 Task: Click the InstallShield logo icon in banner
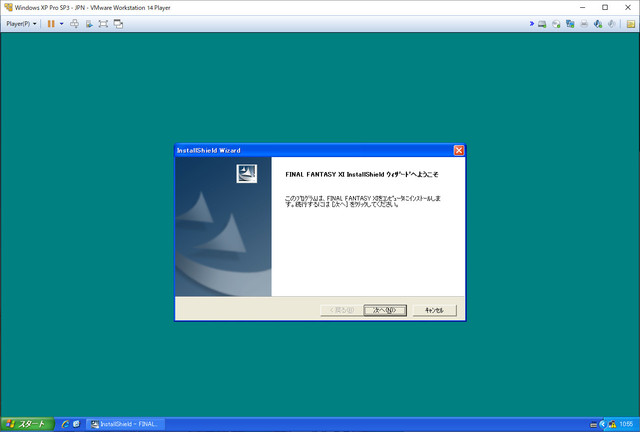pos(247,174)
